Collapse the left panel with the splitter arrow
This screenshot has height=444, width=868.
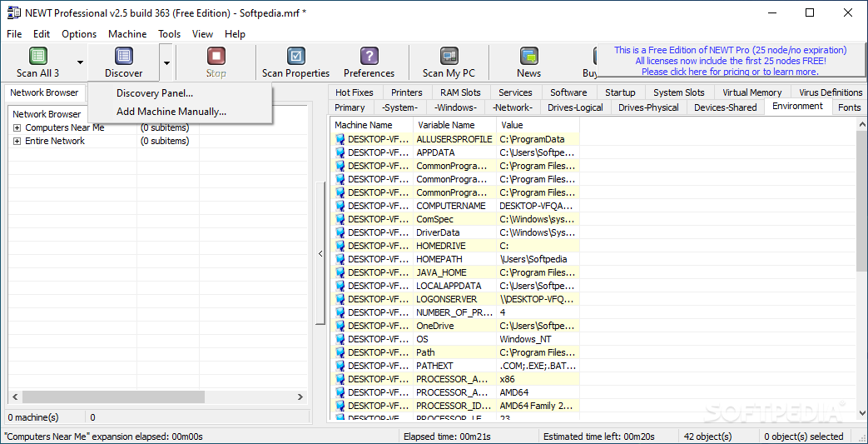pos(320,254)
